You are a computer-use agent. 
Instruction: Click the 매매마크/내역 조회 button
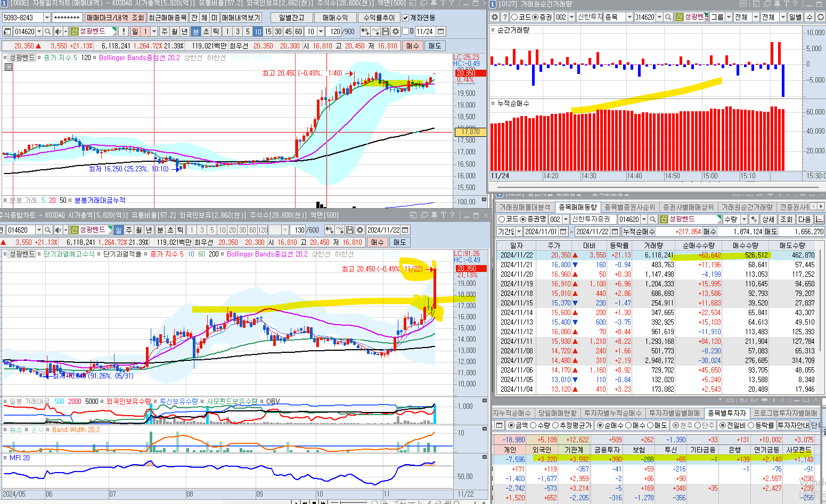(x=115, y=18)
